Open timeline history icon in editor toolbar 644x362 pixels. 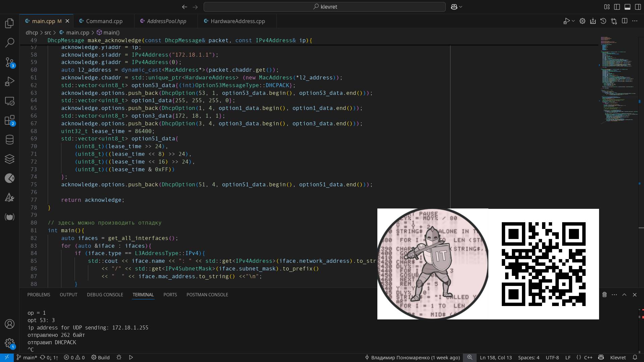(x=603, y=21)
